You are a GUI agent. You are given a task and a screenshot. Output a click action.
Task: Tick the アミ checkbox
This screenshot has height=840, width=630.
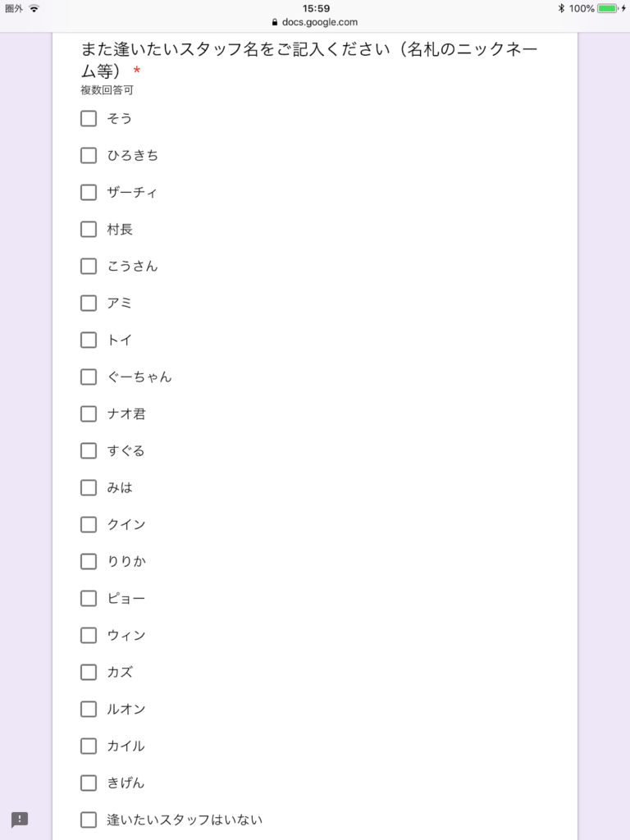(x=89, y=303)
